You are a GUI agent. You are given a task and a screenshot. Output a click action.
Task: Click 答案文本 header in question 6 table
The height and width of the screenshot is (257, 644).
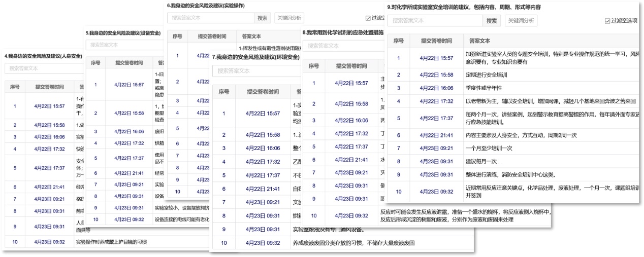pos(251,36)
